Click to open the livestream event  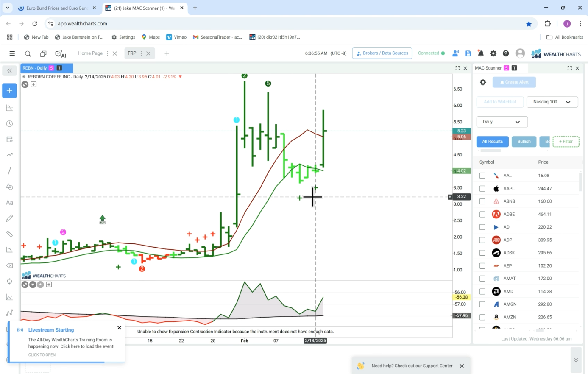point(42,355)
